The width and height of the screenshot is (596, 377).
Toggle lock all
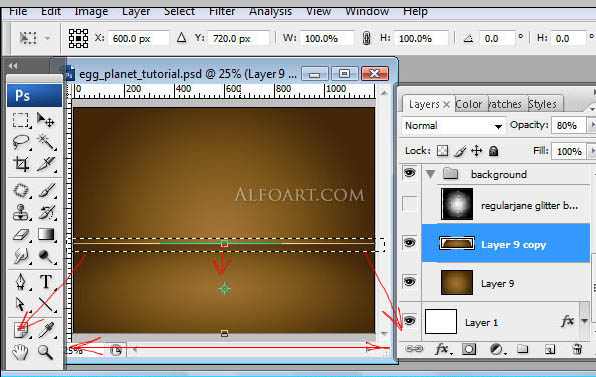click(x=493, y=151)
